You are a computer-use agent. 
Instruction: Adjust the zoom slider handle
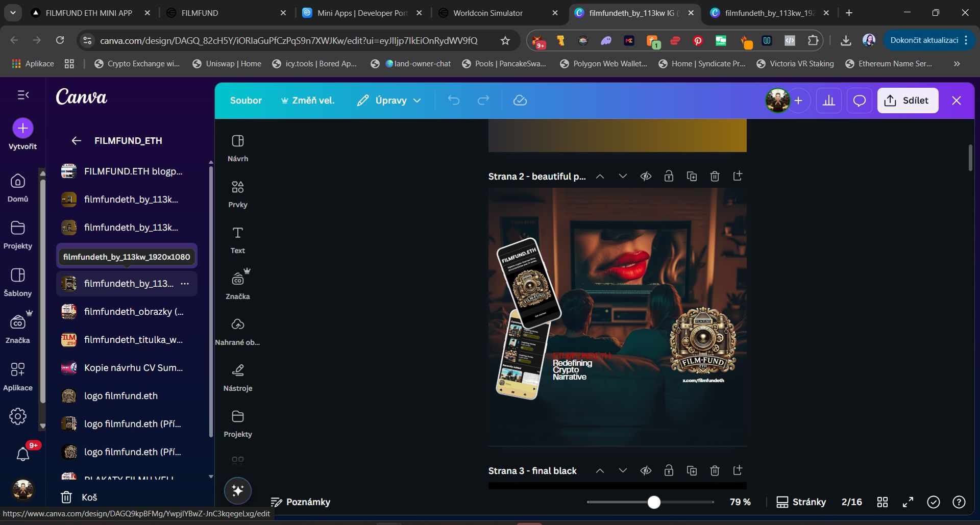(x=654, y=502)
